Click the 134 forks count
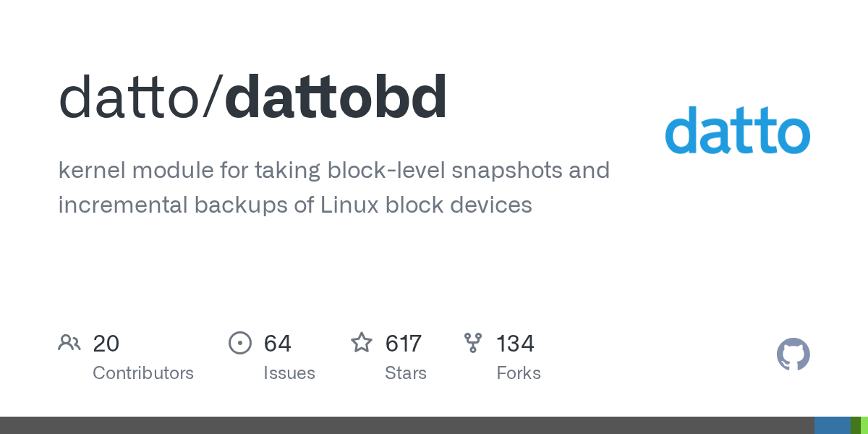The height and width of the screenshot is (434, 868). coord(515,343)
